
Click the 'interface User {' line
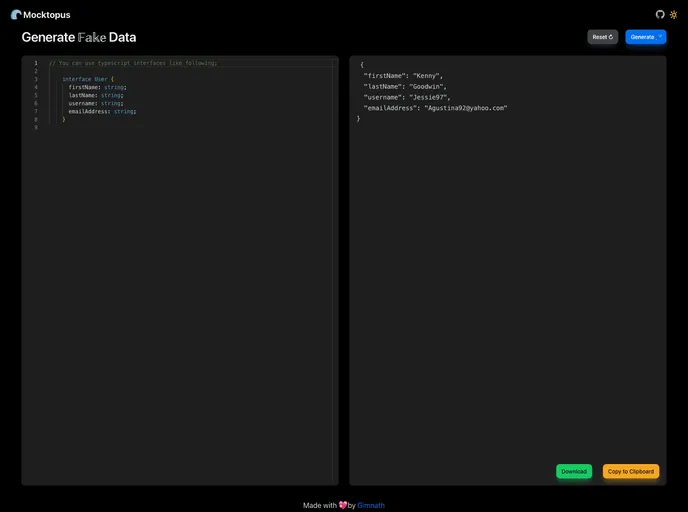point(88,79)
